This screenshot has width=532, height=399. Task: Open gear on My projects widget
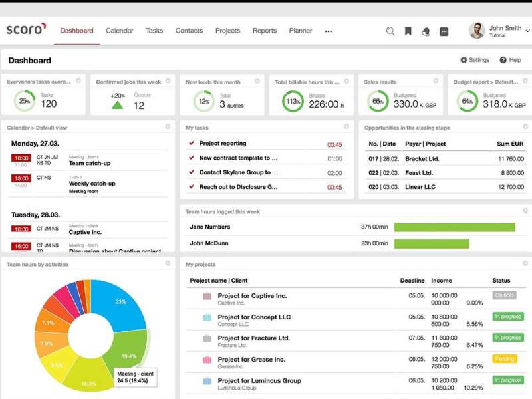525,263
